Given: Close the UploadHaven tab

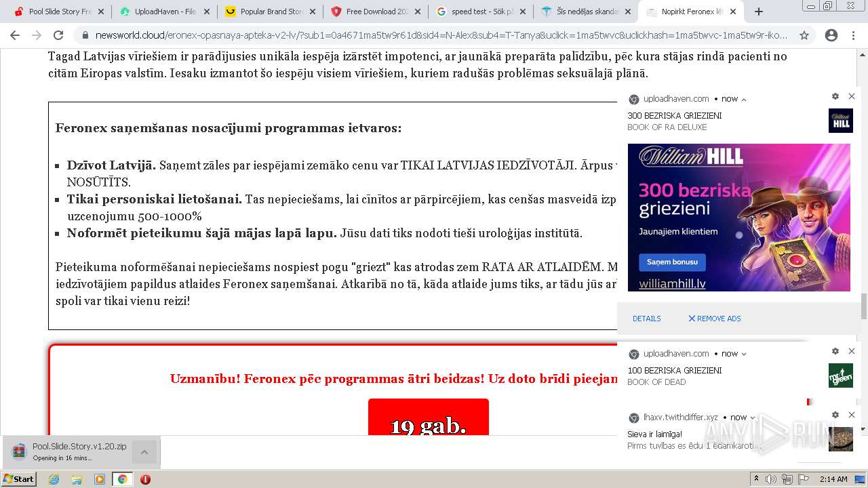Looking at the screenshot, I should point(207,12).
